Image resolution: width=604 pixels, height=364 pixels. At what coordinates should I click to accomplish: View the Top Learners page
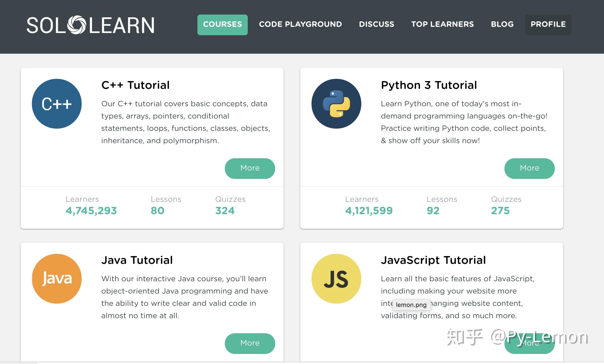(442, 24)
